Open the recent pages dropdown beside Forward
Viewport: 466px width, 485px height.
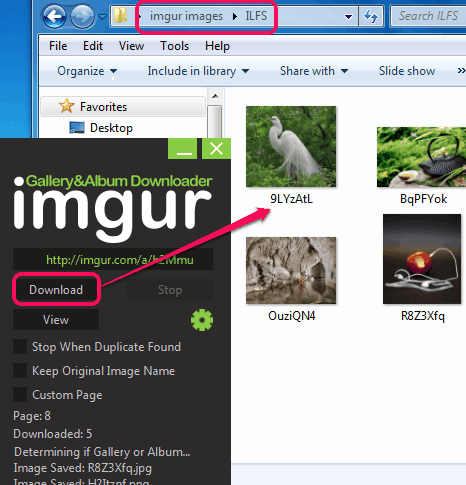(102, 16)
